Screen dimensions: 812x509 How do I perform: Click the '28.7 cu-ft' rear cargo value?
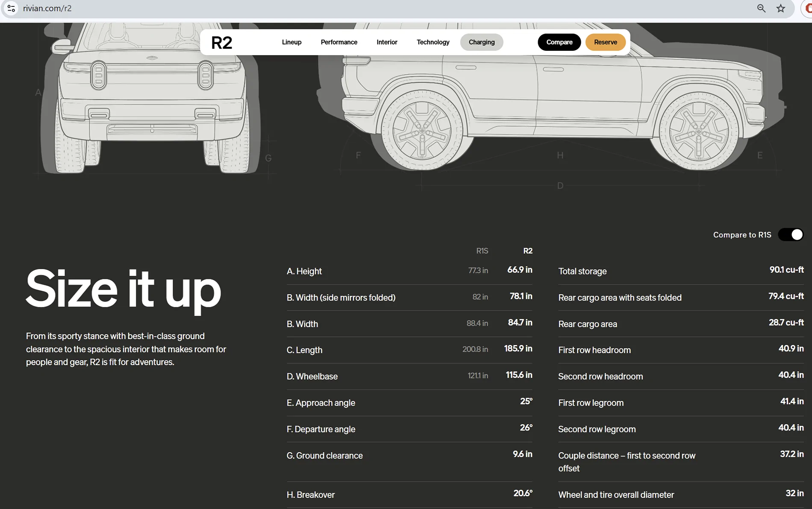point(786,322)
